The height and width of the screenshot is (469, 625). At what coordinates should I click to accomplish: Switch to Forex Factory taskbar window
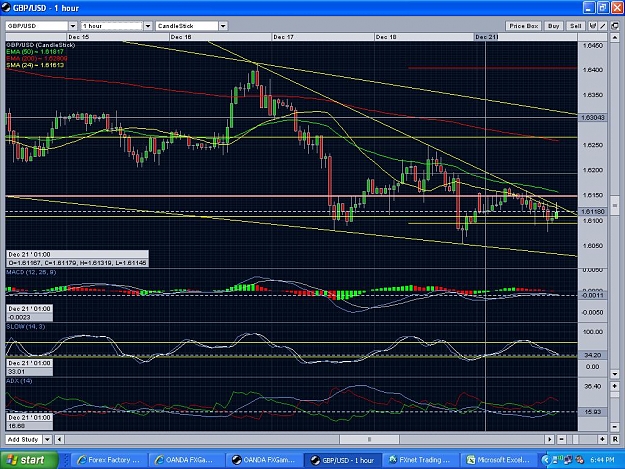109,460
